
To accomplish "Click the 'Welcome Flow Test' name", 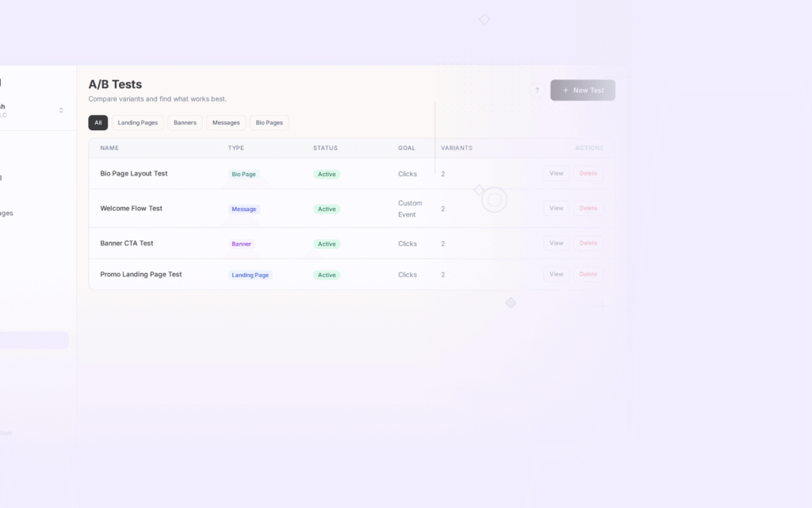I will pyautogui.click(x=131, y=209).
